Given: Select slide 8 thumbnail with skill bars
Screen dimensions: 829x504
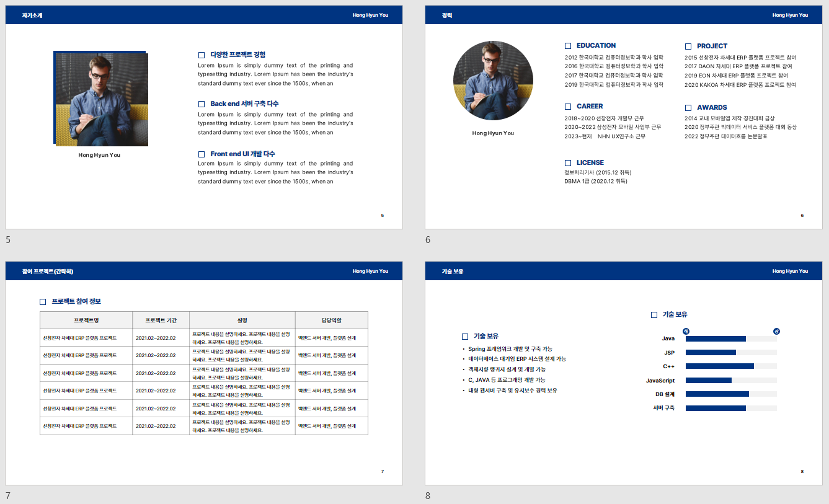Looking at the screenshot, I should pyautogui.click(x=624, y=373).
